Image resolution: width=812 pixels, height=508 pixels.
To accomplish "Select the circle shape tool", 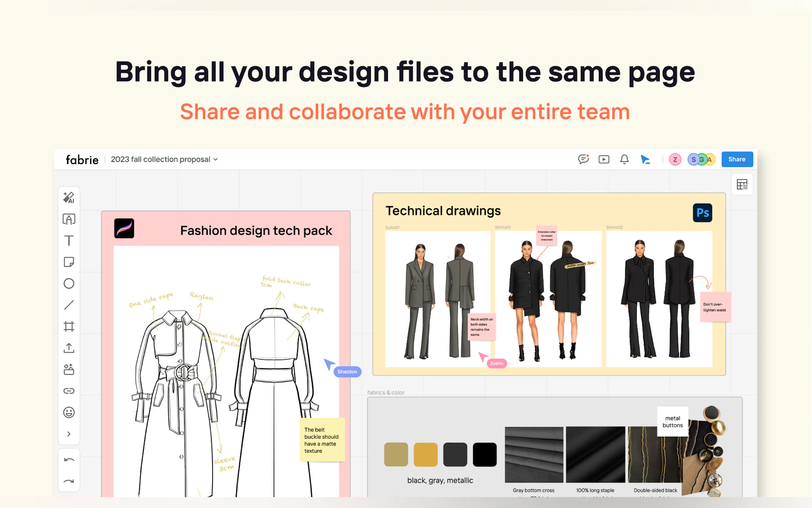I will click(x=69, y=283).
